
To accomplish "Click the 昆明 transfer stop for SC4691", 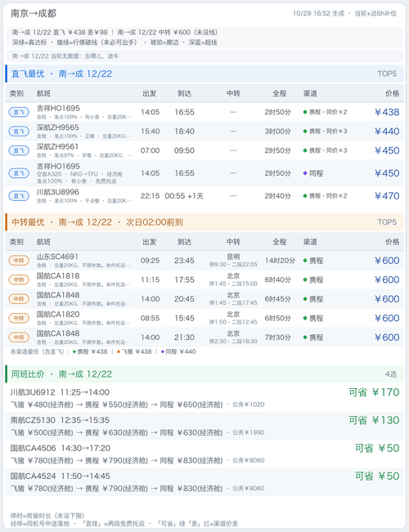I will coord(233,257).
